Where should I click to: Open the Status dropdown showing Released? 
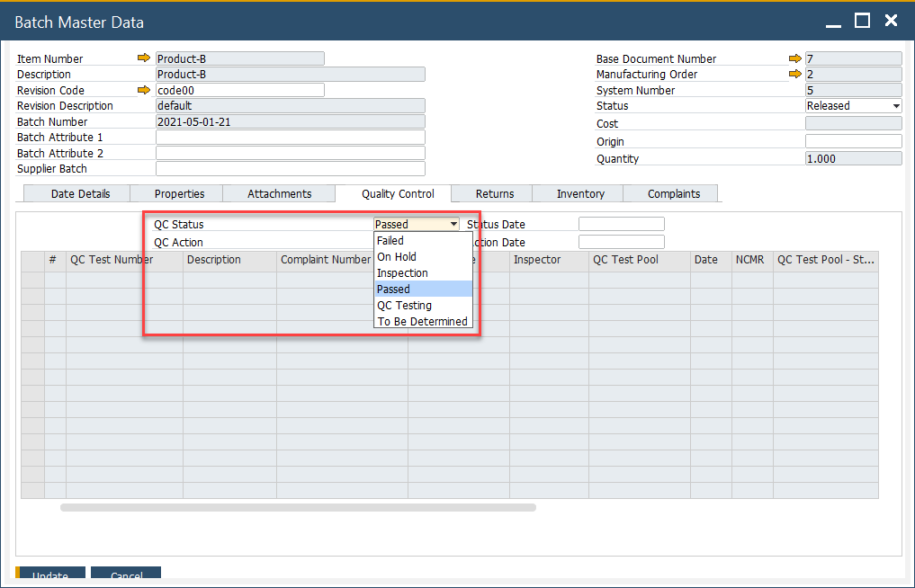[896, 106]
